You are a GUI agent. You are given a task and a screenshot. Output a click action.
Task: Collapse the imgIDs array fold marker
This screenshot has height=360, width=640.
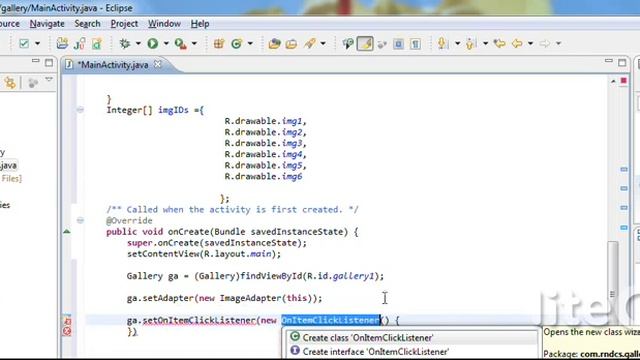[80, 109]
